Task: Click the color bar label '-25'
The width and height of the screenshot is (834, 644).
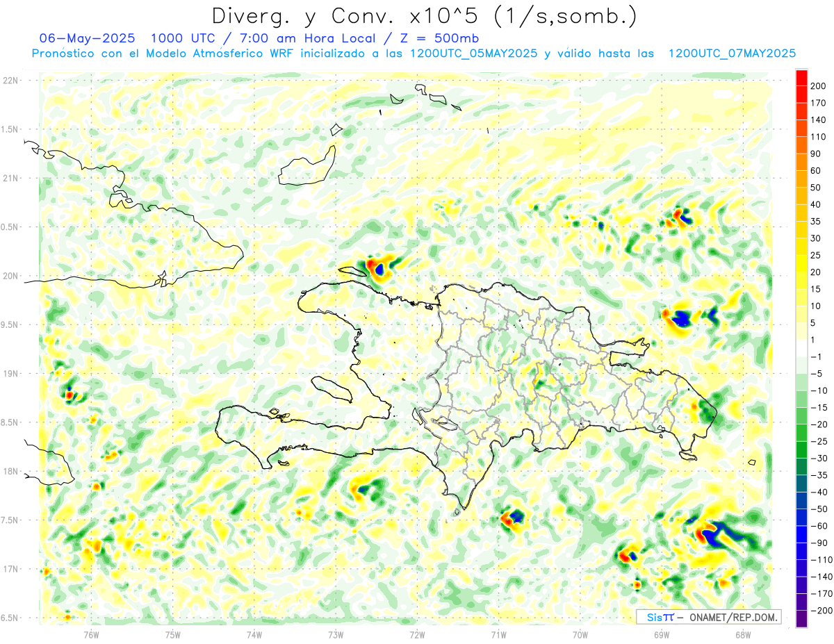Action: click(x=819, y=442)
